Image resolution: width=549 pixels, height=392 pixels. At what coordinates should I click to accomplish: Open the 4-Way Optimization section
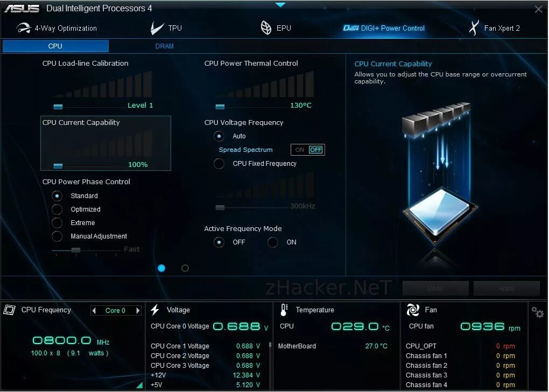click(57, 28)
